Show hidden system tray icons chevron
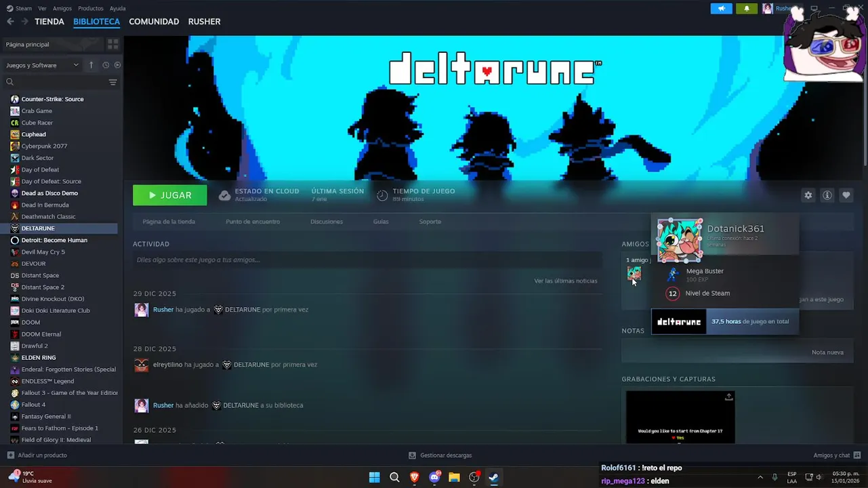 coord(760,477)
